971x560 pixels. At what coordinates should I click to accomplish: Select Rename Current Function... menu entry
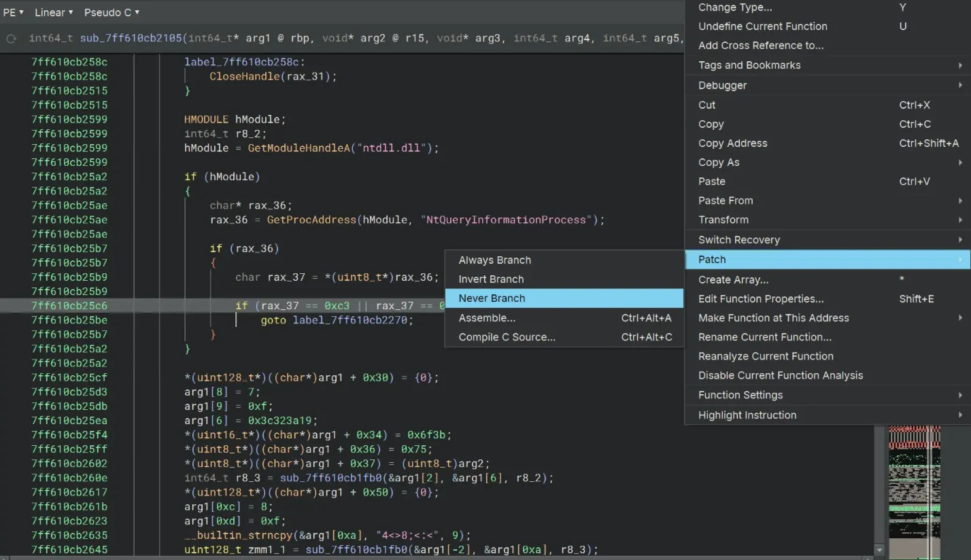click(x=764, y=337)
